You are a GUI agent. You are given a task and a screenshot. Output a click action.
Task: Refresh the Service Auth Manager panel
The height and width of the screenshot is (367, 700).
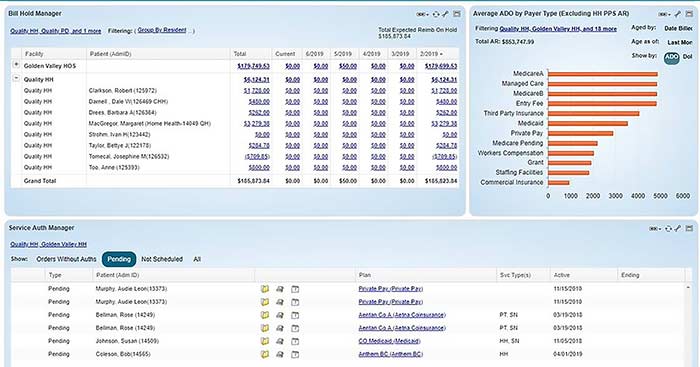click(668, 228)
